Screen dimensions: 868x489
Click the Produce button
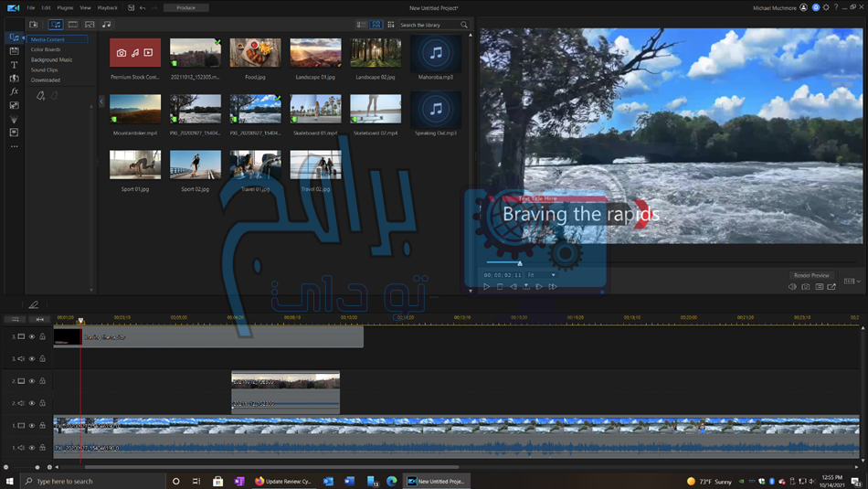click(x=185, y=7)
